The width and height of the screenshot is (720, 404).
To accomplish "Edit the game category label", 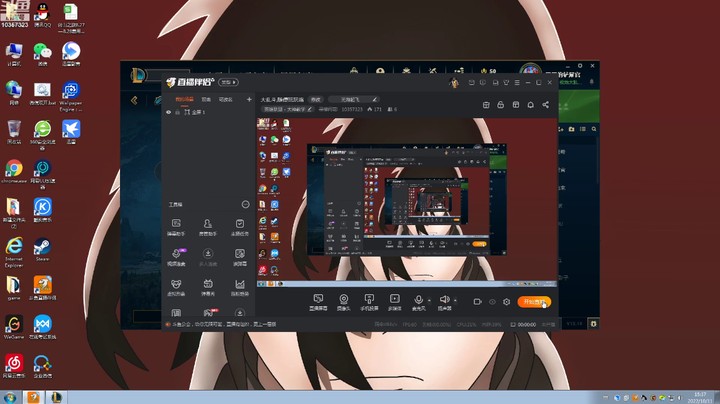I will click(287, 109).
